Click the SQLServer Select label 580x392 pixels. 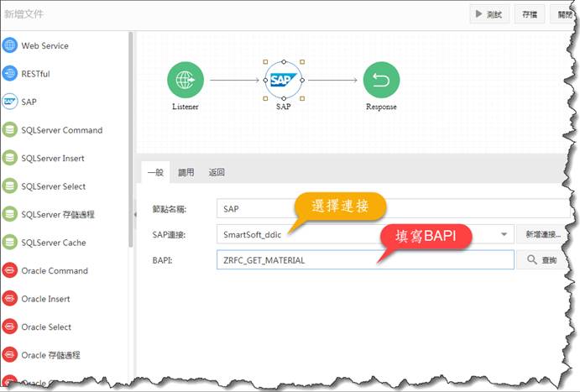53,186
